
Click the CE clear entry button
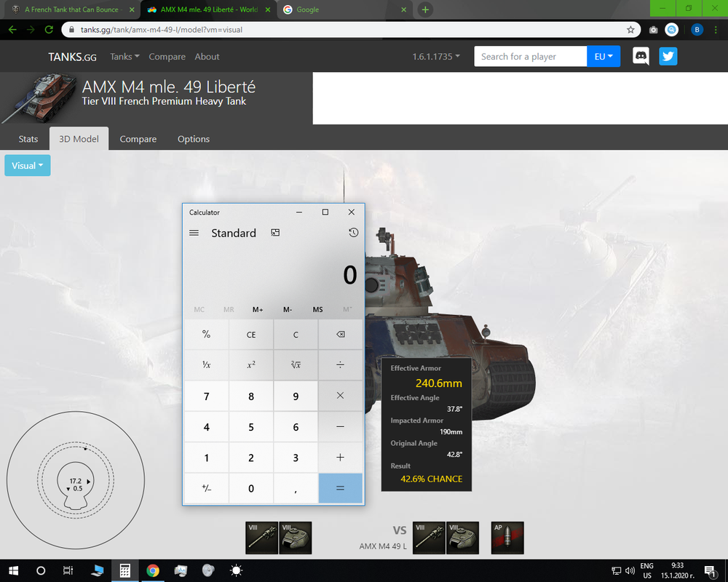pyautogui.click(x=250, y=334)
